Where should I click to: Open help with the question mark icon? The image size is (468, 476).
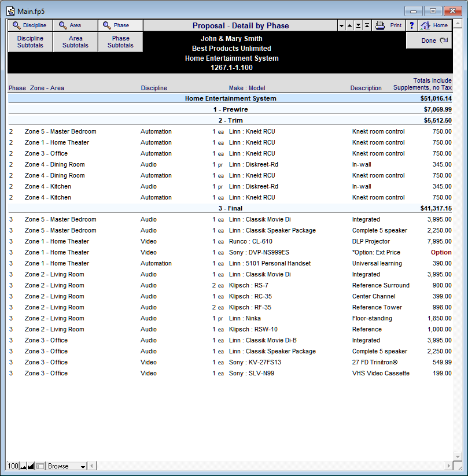coord(411,25)
